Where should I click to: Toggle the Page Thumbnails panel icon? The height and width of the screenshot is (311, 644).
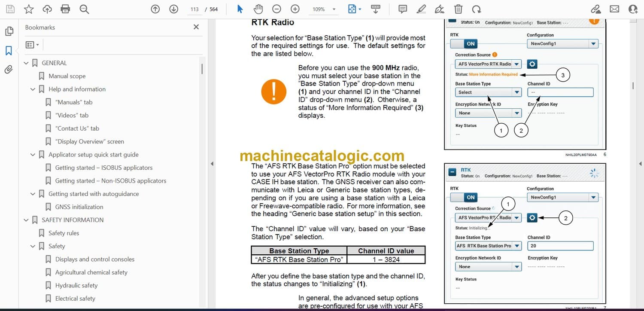[x=9, y=31]
